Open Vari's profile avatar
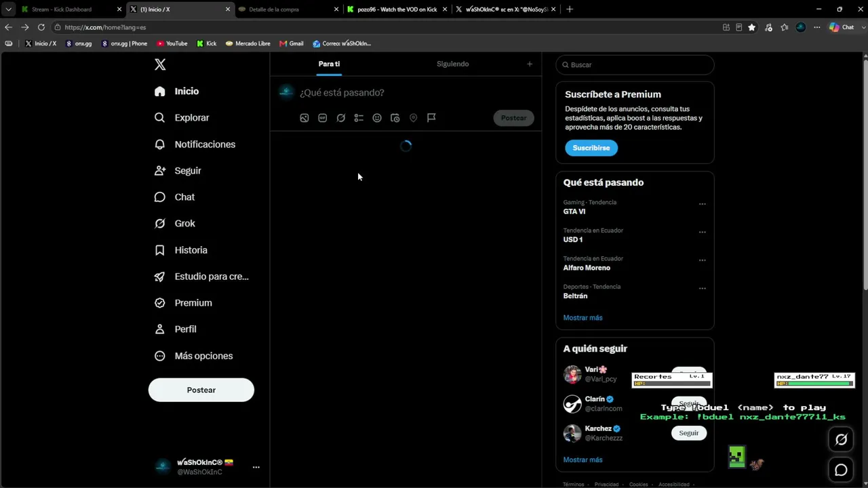Screen dimensions: 868x488 click(572, 374)
